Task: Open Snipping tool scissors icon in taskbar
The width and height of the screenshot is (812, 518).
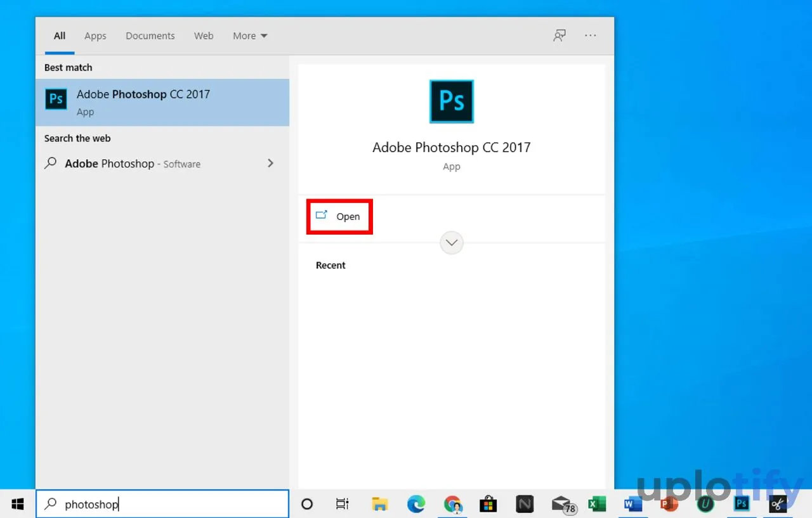Action: (778, 504)
